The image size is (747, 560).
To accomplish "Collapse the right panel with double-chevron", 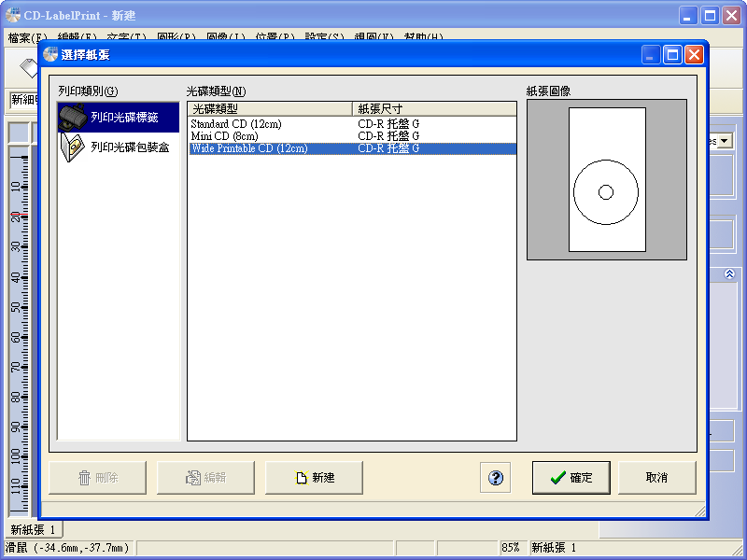I will pos(729,274).
